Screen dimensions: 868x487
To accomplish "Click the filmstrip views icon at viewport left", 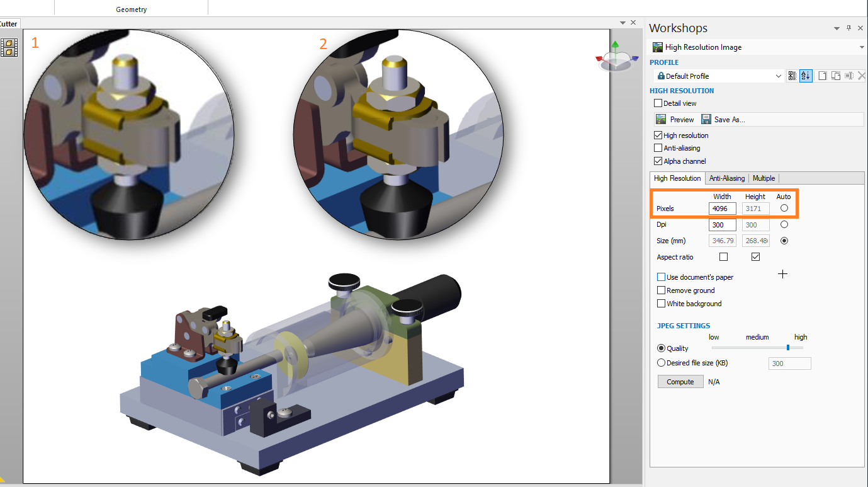I will [9, 48].
